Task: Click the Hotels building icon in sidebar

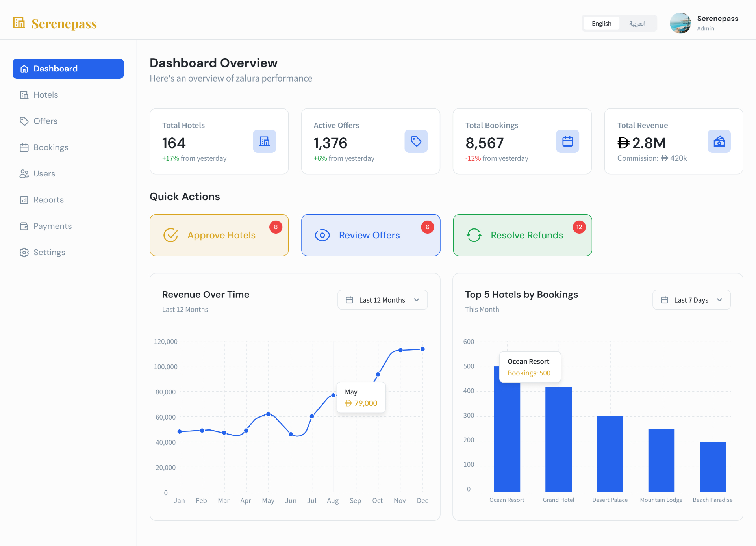Action: [24, 95]
